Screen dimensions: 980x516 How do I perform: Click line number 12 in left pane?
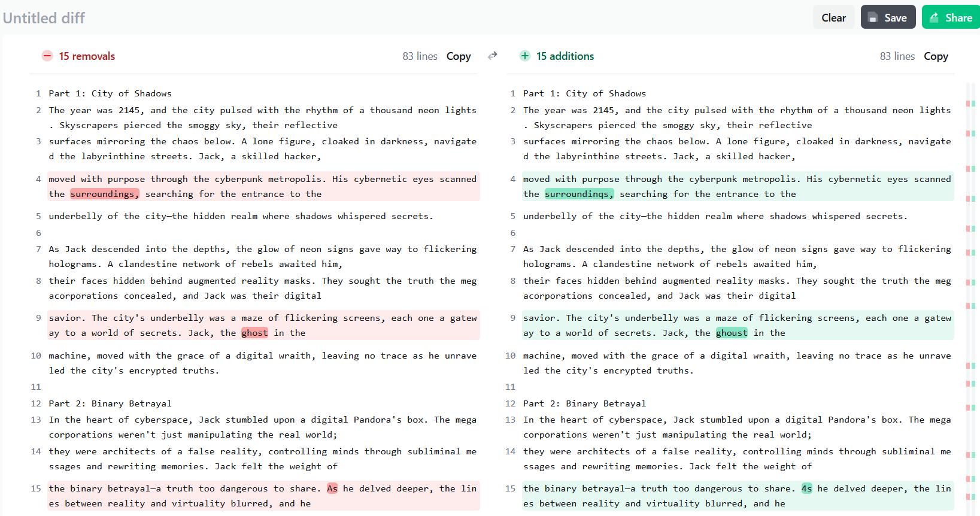[x=36, y=403]
